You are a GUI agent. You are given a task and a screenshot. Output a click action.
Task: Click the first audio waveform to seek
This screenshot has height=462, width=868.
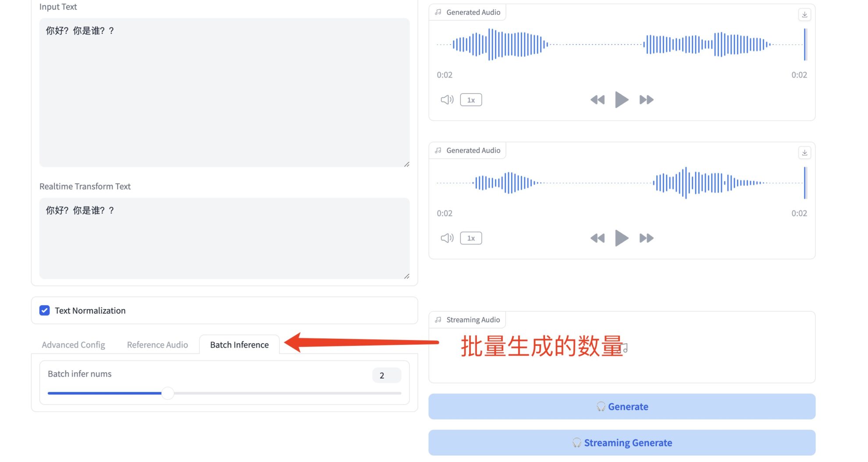[x=622, y=44]
